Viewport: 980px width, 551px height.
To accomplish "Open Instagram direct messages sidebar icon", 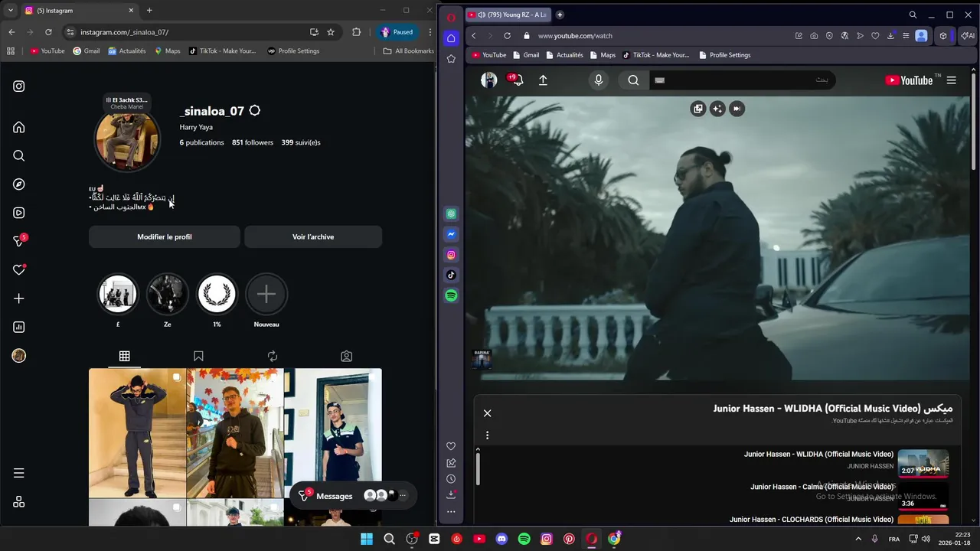I will coord(19,241).
